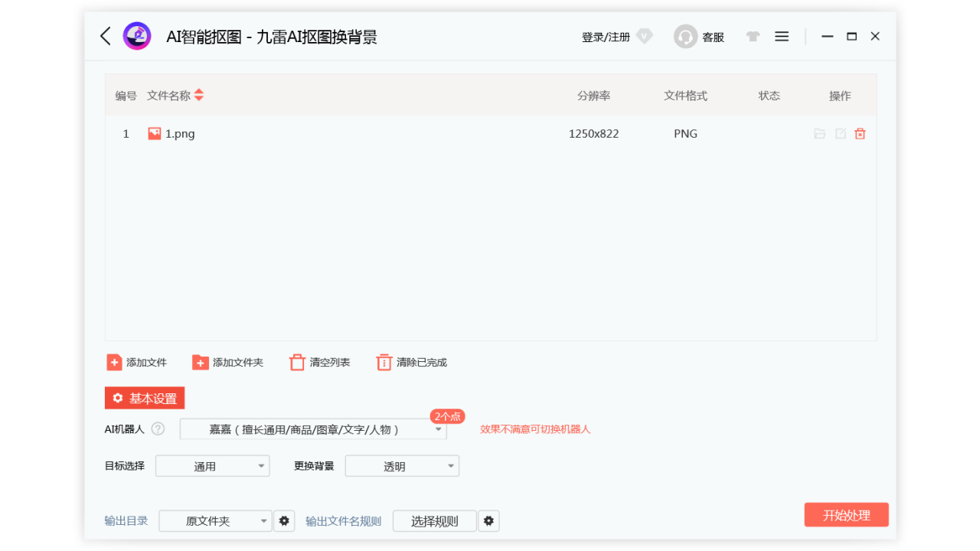Delete 1.png using the trash icon

coord(860,134)
